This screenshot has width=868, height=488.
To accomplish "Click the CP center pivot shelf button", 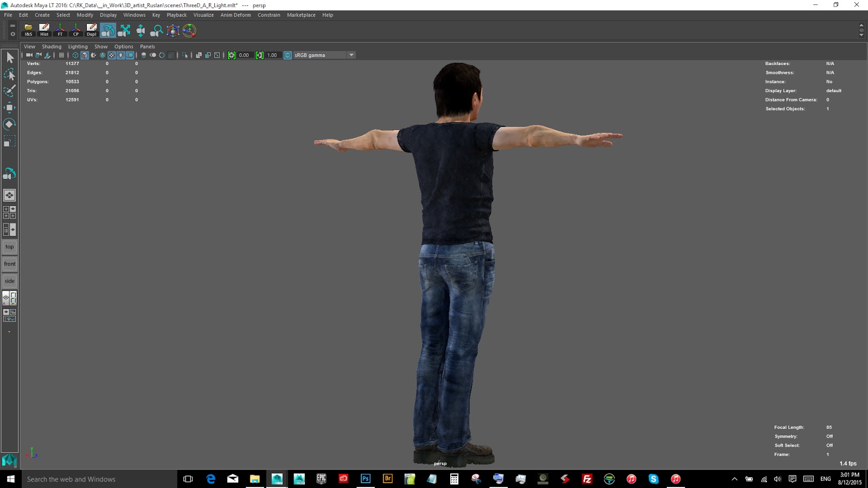I will pyautogui.click(x=76, y=30).
